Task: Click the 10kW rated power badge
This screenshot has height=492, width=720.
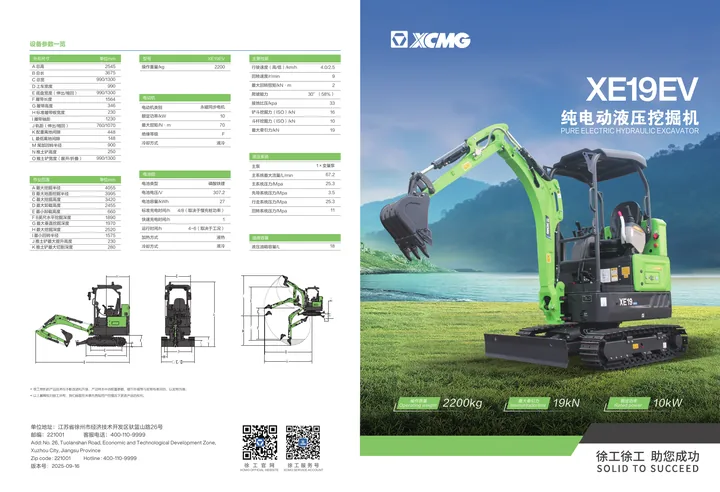Action: pyautogui.click(x=643, y=403)
